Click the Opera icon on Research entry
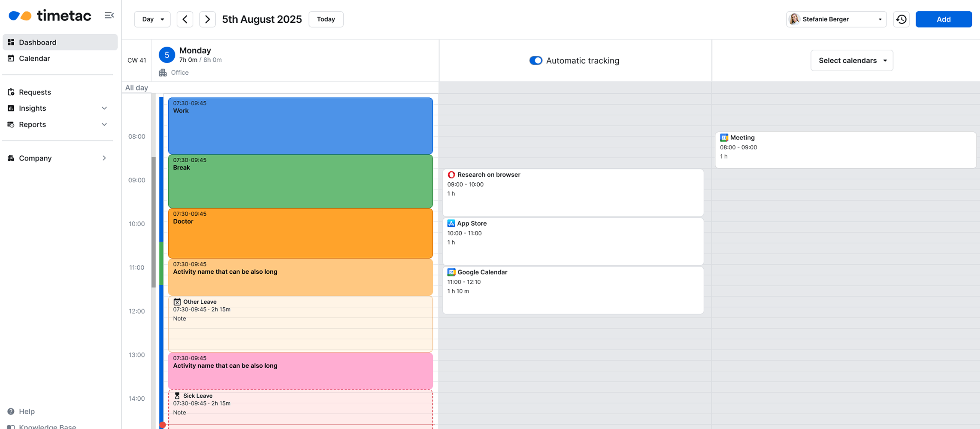This screenshot has width=980, height=429. (x=451, y=175)
